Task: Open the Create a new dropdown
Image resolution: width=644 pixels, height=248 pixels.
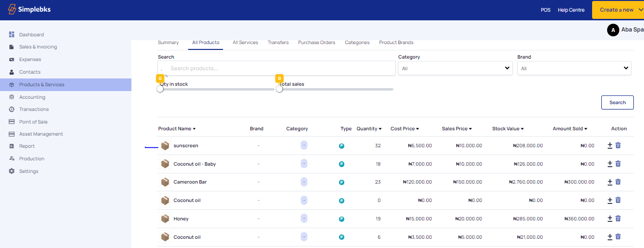Action: click(618, 10)
